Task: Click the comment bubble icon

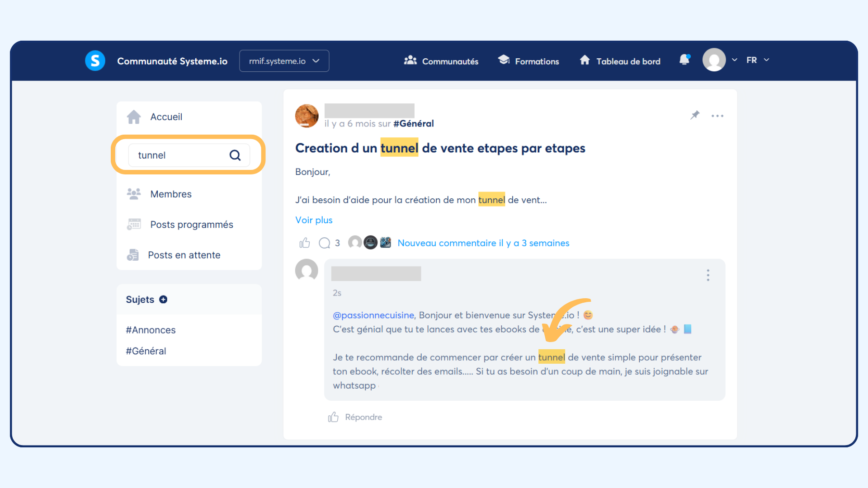Action: tap(324, 243)
